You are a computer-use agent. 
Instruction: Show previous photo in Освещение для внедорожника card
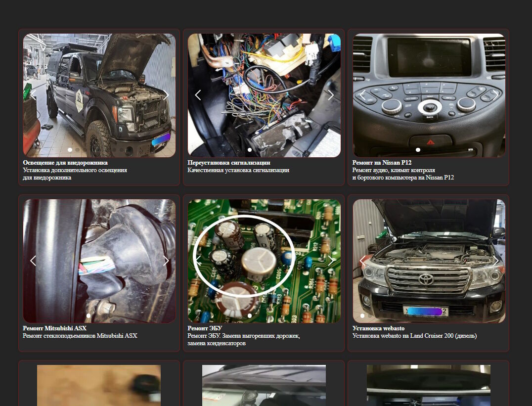coord(33,95)
